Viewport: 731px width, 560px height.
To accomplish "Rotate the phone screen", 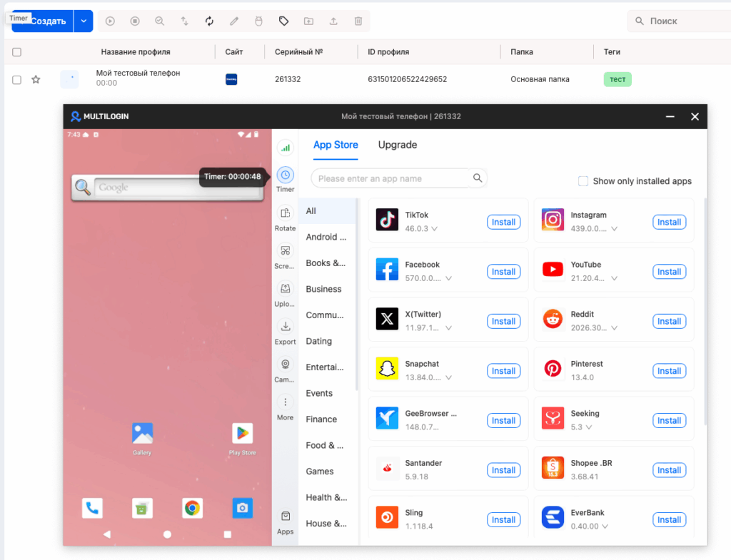I will point(286,218).
